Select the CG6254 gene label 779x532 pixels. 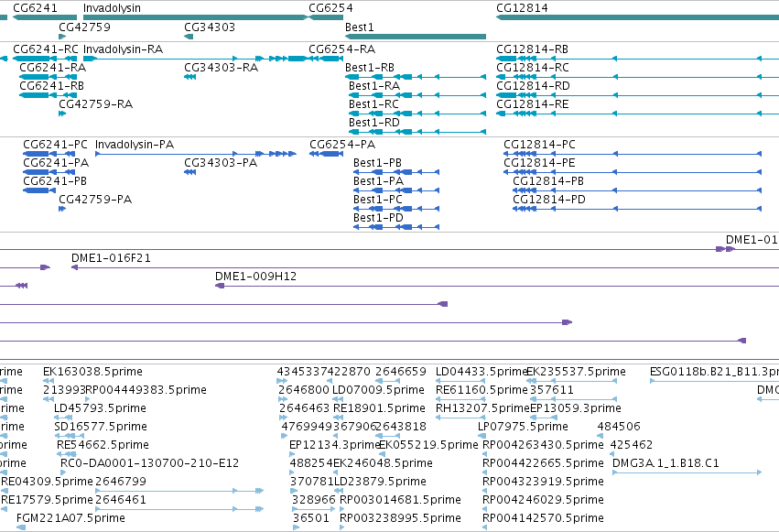tap(330, 8)
